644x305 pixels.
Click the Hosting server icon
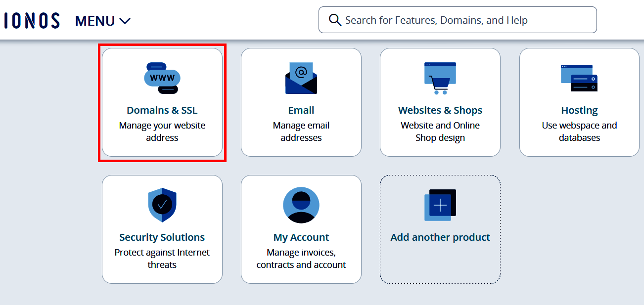coord(579,78)
